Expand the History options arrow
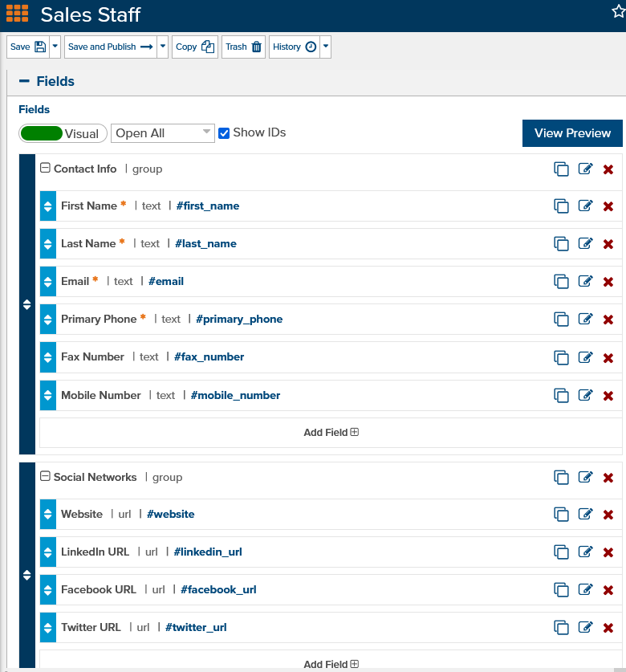This screenshot has width=626, height=672. tap(326, 47)
